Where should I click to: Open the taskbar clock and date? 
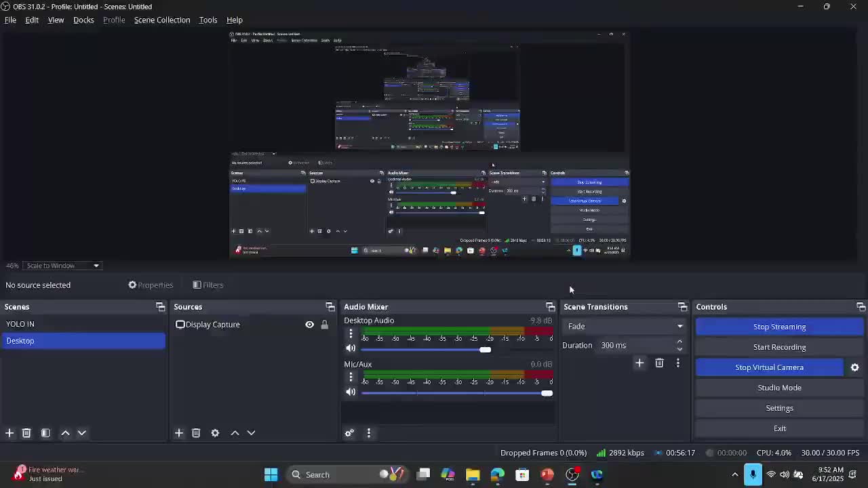coord(831,474)
